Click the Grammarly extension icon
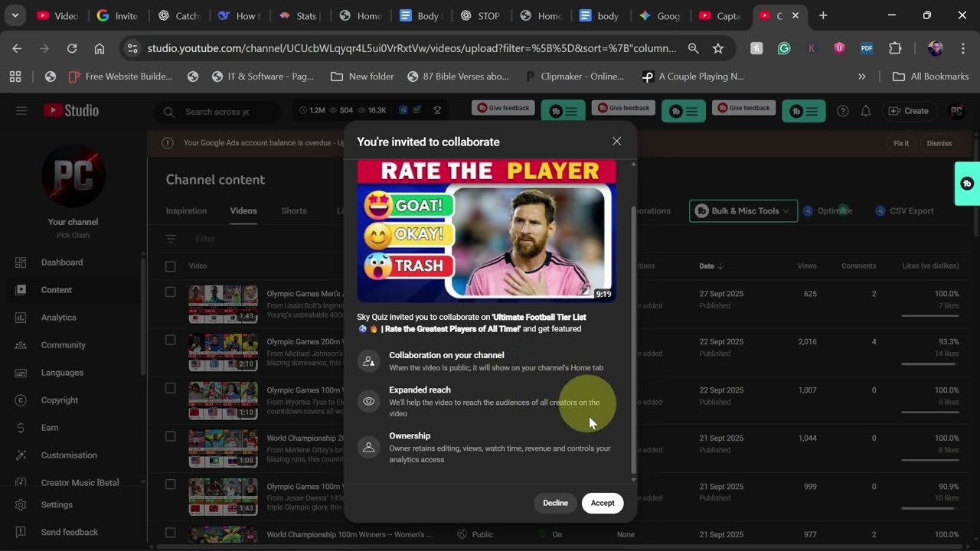 784,48
